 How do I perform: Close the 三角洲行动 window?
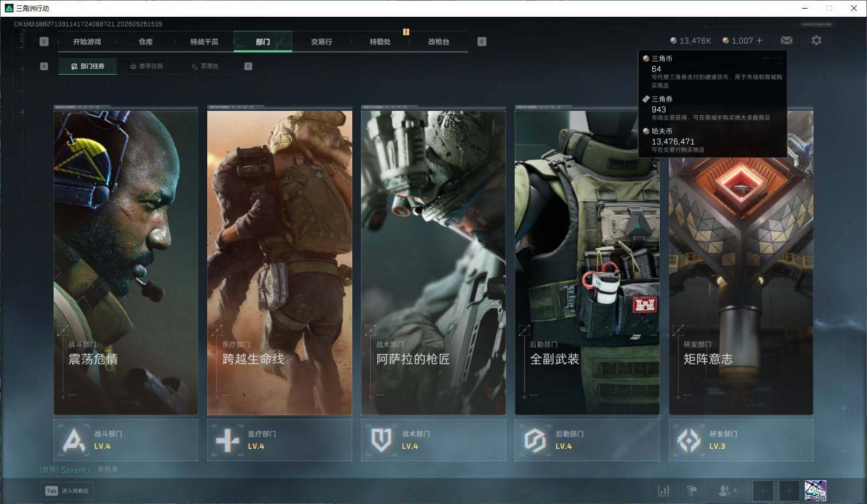(x=854, y=8)
